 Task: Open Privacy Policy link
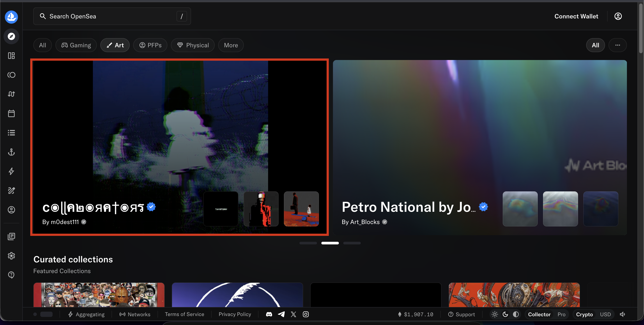point(235,314)
